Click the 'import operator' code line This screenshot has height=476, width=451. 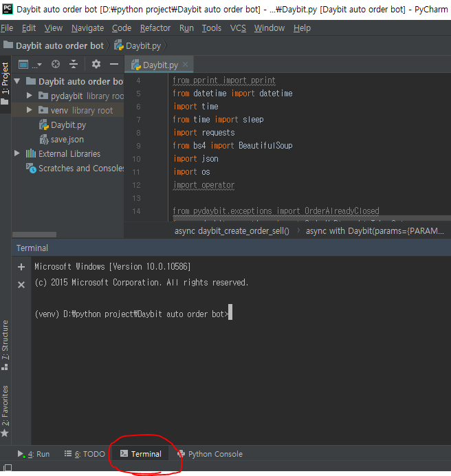coord(203,185)
